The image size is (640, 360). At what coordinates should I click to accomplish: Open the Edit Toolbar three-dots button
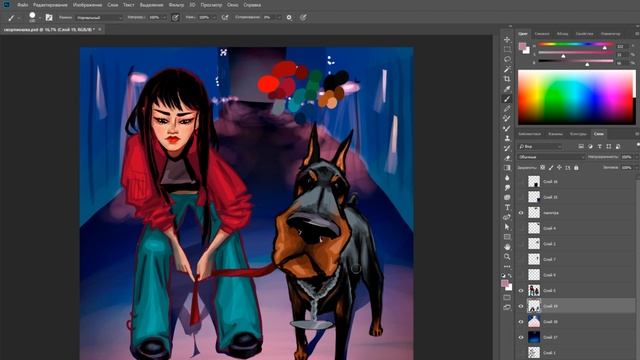pyautogui.click(x=507, y=266)
